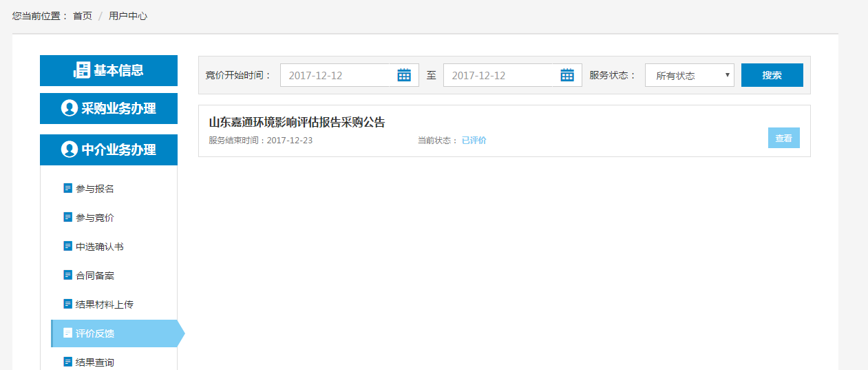Expand the 服务状态 所有状态 dropdown
The width and height of the screenshot is (868, 370).
(x=689, y=75)
